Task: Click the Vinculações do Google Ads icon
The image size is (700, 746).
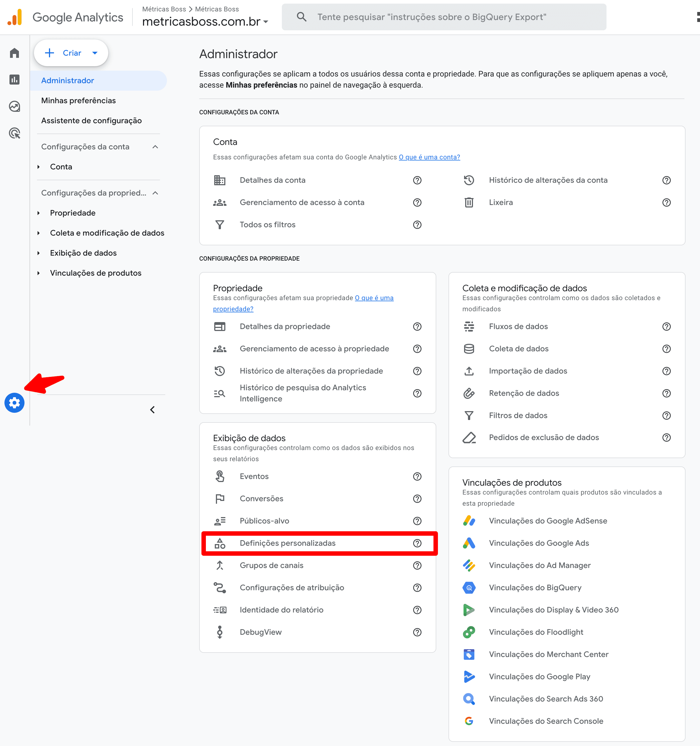Action: click(469, 543)
